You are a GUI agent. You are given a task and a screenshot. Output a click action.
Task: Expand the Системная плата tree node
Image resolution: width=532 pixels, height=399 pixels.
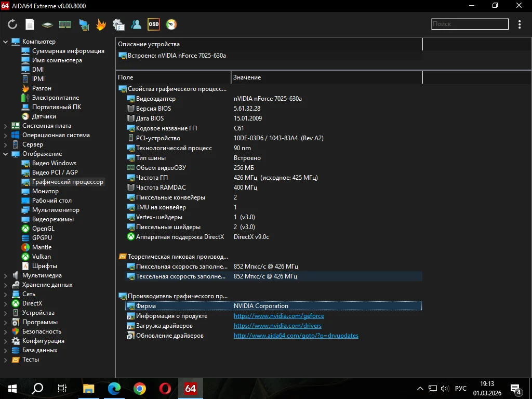(x=6, y=126)
